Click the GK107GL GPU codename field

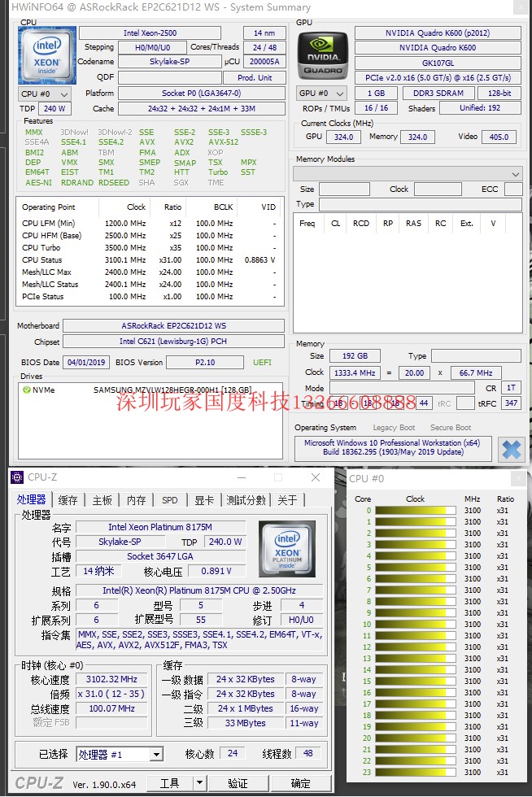(x=438, y=63)
